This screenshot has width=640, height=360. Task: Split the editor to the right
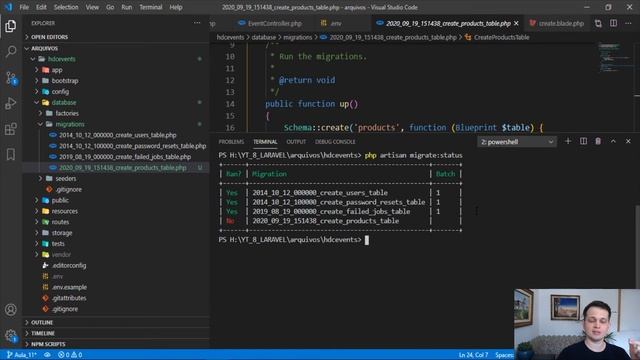point(613,24)
